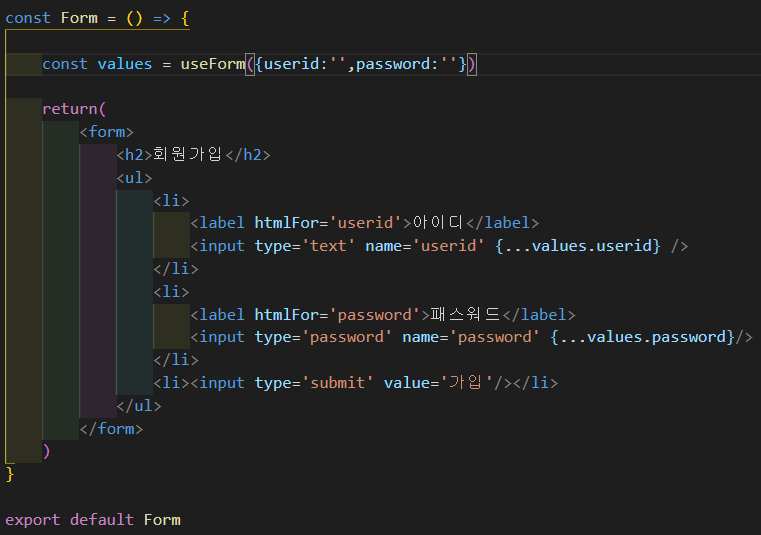
Task: Select the 패스워드 label text
Action: coord(465,314)
